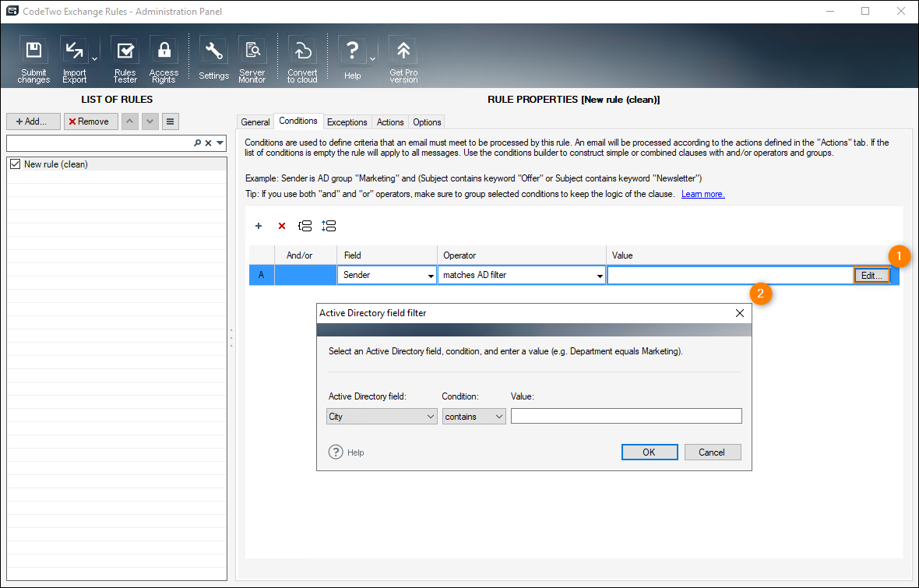Close the Active Directory field filter dialog

(740, 313)
